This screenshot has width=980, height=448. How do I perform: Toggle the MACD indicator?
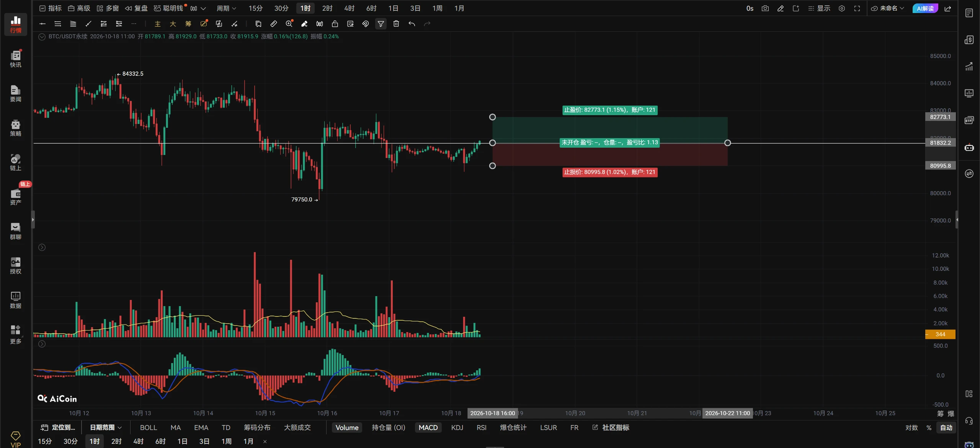coord(428,428)
